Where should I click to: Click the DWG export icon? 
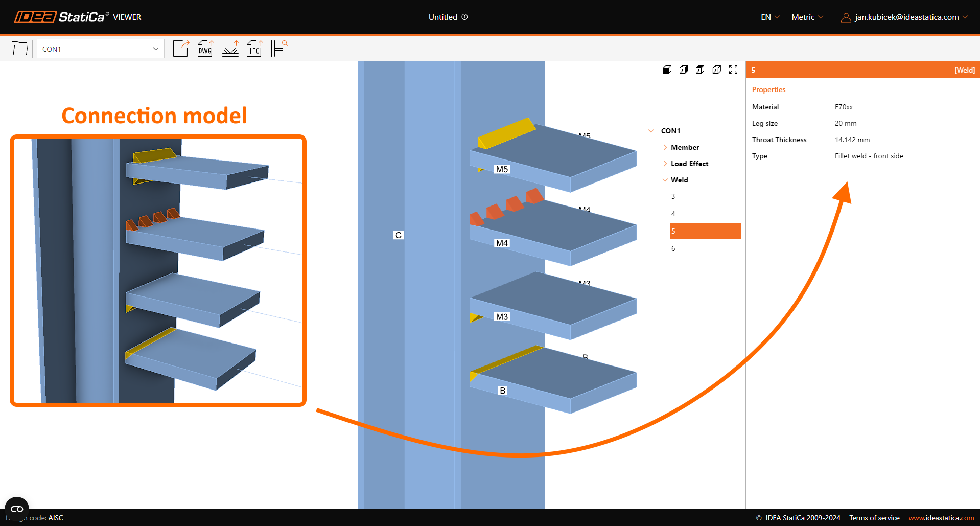[205, 49]
